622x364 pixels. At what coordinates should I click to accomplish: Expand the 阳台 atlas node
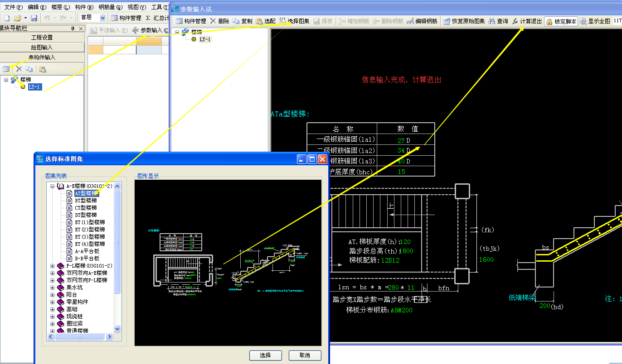point(53,295)
